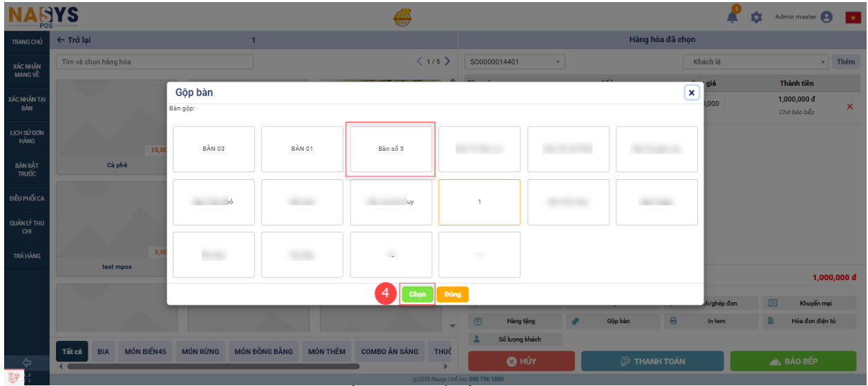Image resolution: width=868 pixels, height=386 pixels.
Task: Click the green Chọn button
Action: tap(417, 294)
